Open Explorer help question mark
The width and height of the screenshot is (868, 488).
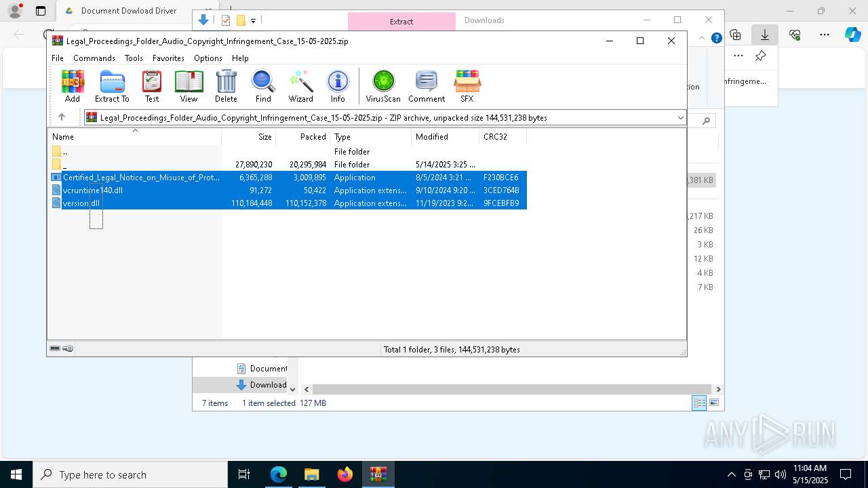(716, 39)
